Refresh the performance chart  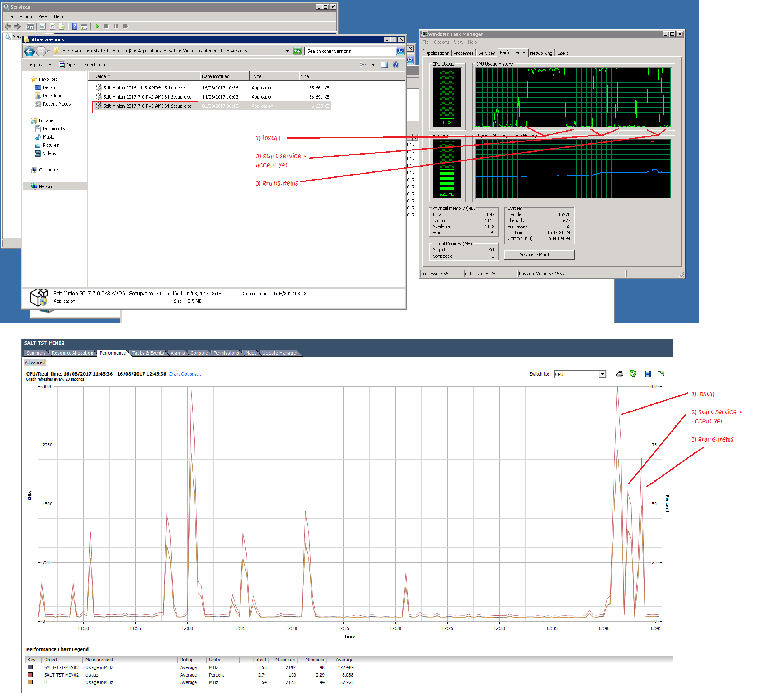633,374
